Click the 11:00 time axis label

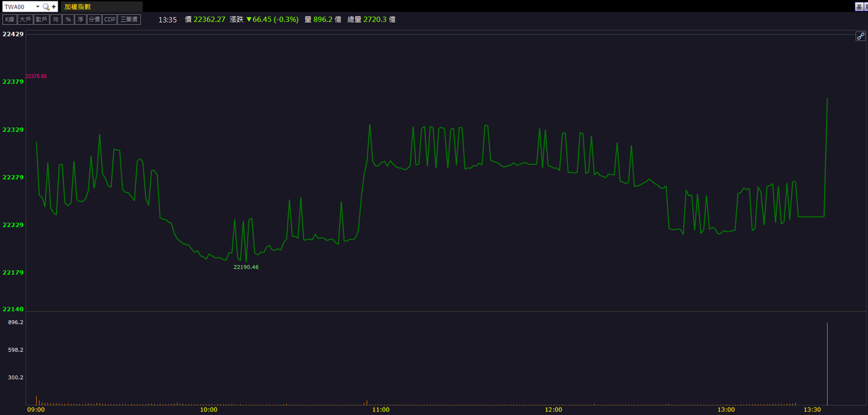[x=381, y=410]
